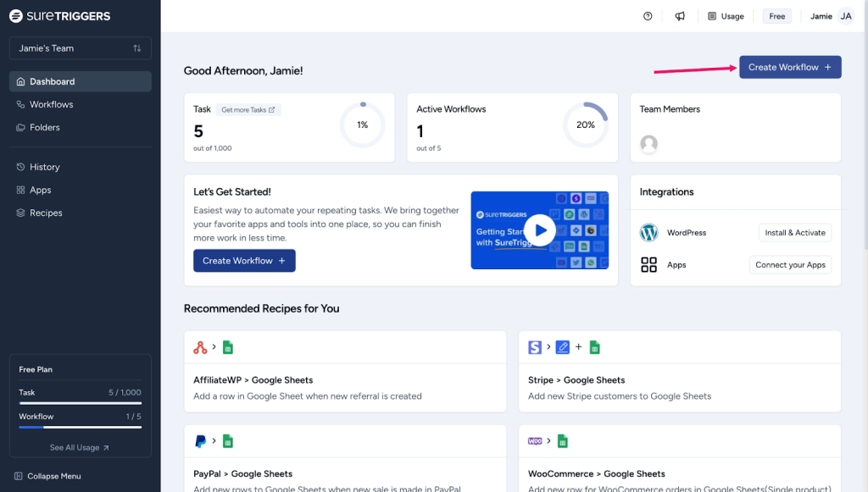Click the top-right Create Workflow button

pos(790,67)
